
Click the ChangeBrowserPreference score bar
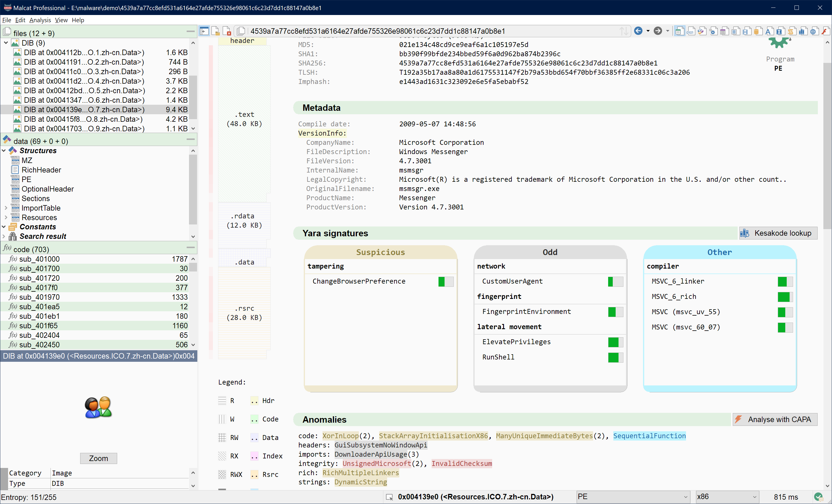(x=446, y=281)
